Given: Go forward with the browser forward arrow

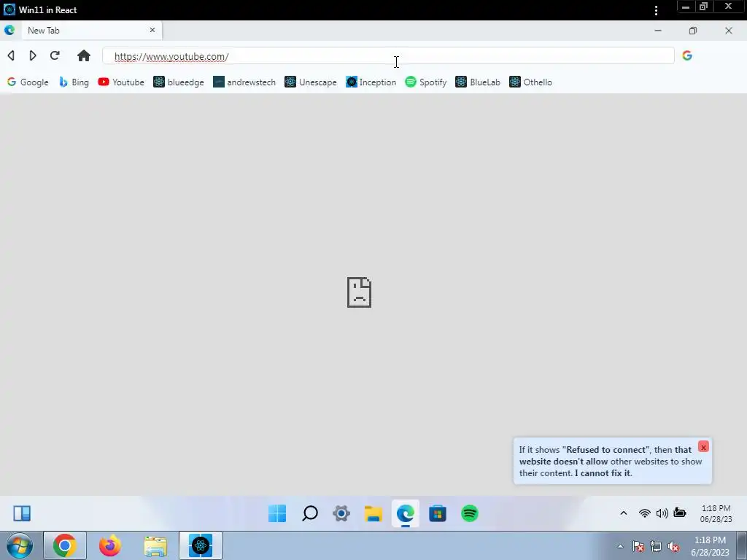Looking at the screenshot, I should (x=32, y=55).
